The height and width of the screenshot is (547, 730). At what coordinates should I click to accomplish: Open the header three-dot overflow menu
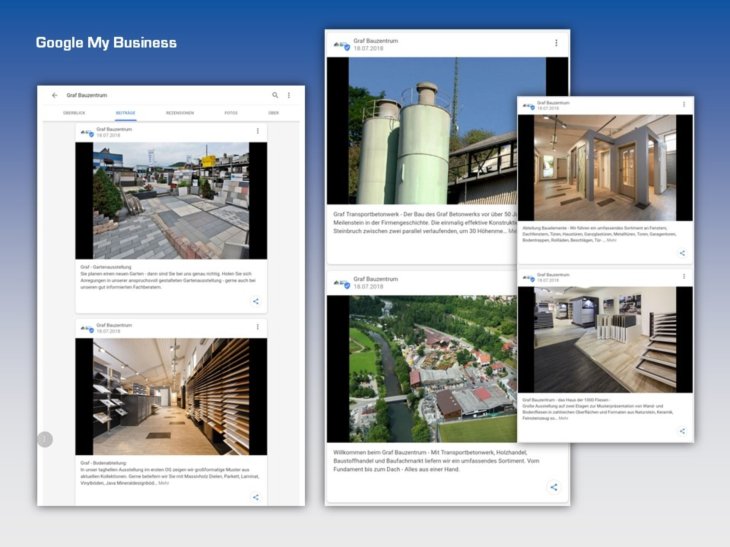(x=289, y=95)
